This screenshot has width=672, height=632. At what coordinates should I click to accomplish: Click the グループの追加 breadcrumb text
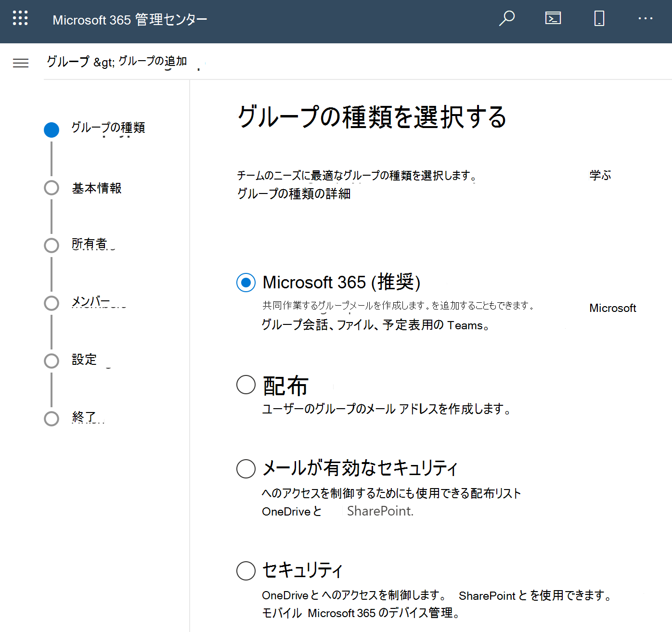point(153,61)
